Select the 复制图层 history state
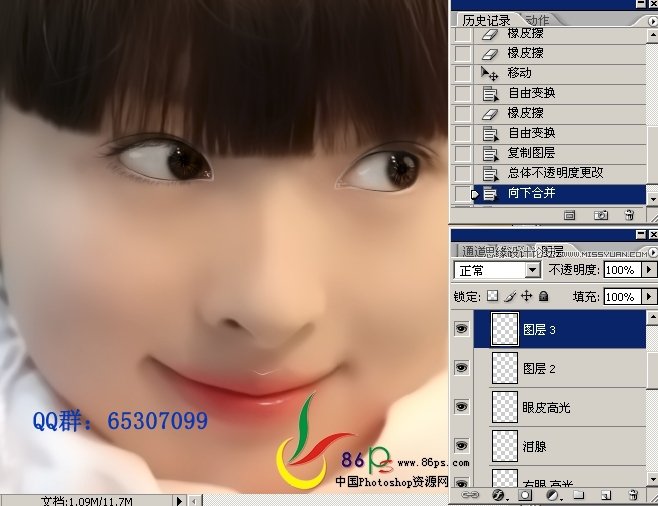This screenshot has height=506, width=658. [x=560, y=153]
